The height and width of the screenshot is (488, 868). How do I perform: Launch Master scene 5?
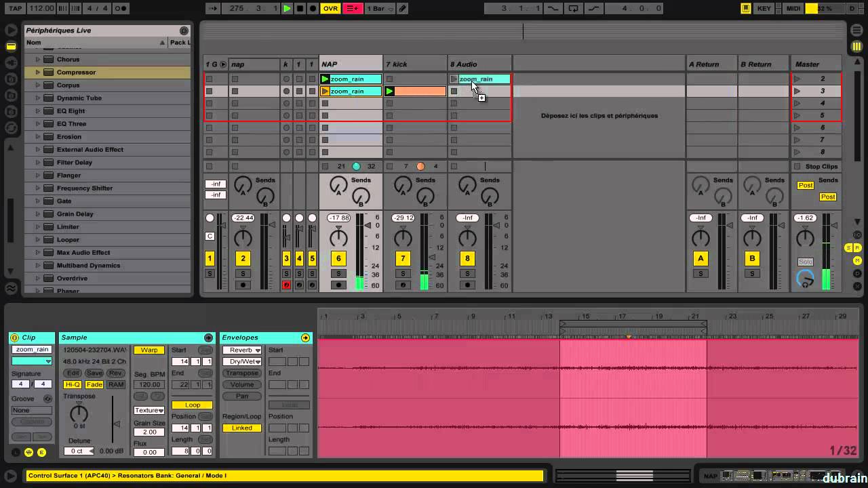click(x=797, y=115)
